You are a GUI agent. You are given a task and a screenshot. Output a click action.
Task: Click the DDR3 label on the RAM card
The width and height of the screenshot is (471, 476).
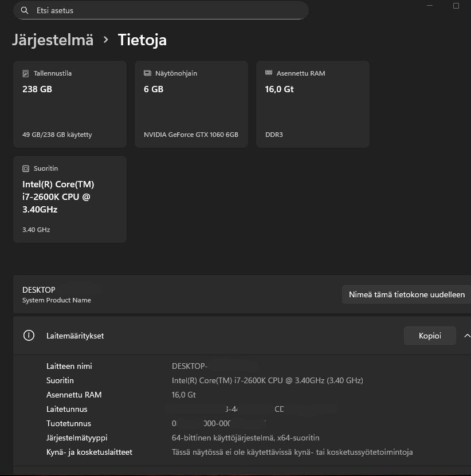coord(274,135)
